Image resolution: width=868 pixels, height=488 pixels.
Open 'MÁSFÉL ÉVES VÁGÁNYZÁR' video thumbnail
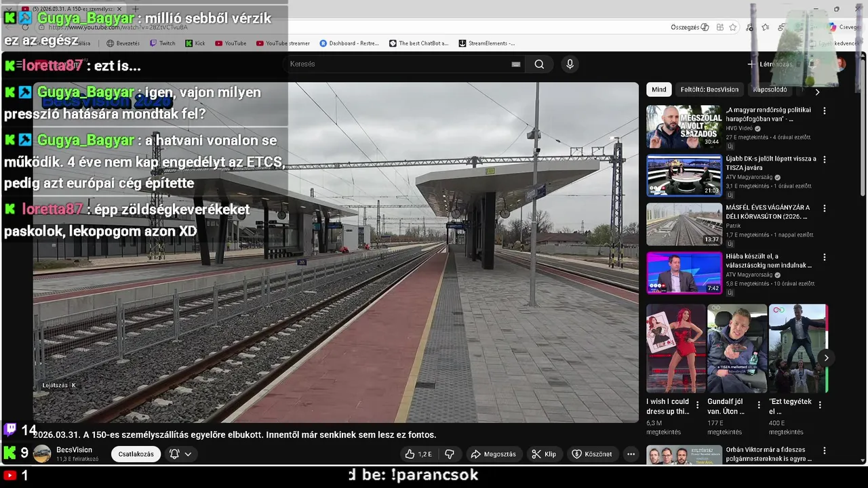point(684,224)
